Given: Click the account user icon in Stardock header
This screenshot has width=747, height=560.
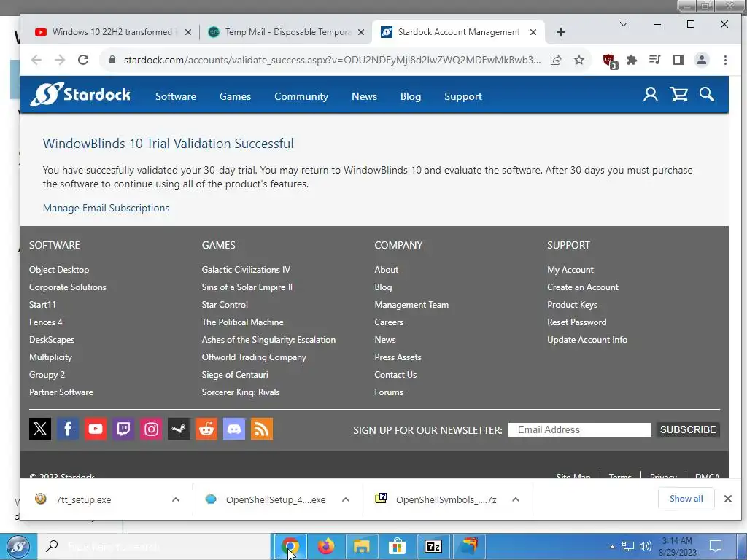Looking at the screenshot, I should (x=650, y=94).
